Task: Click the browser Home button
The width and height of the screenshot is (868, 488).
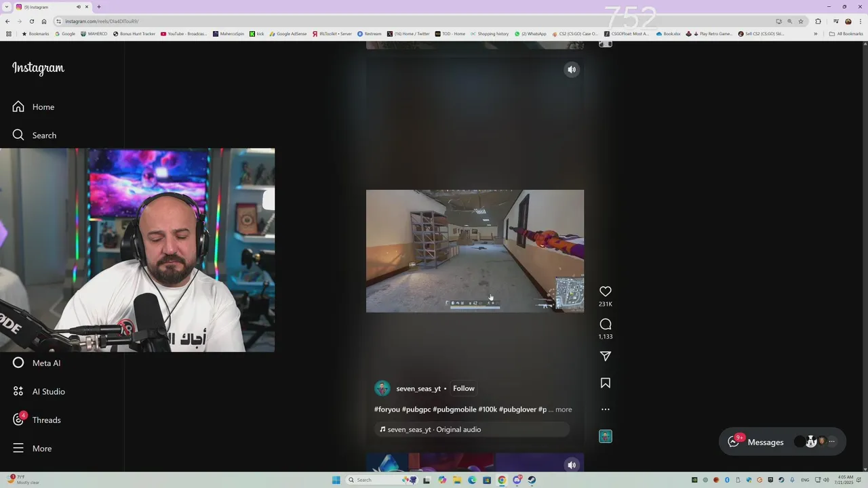Action: [44, 21]
